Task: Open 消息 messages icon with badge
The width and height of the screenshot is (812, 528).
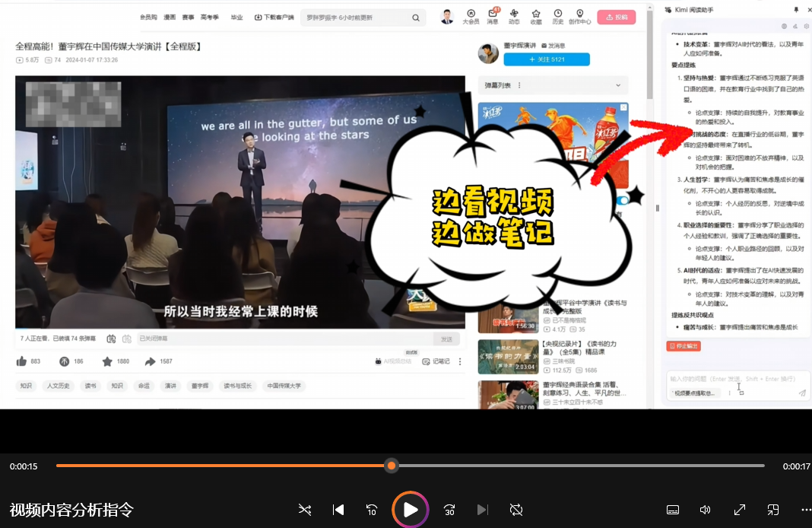Action: 493,17
